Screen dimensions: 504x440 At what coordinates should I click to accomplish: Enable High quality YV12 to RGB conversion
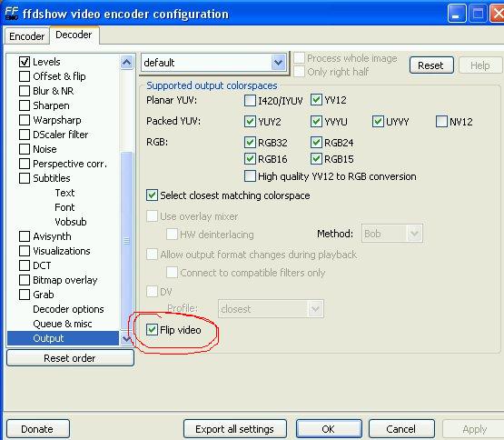pos(250,176)
